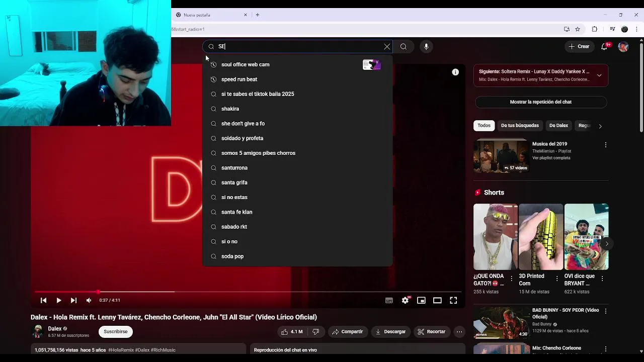This screenshot has height=362, width=644.
Task: Open the 3D Printed Corn short
Action: [x=541, y=237]
